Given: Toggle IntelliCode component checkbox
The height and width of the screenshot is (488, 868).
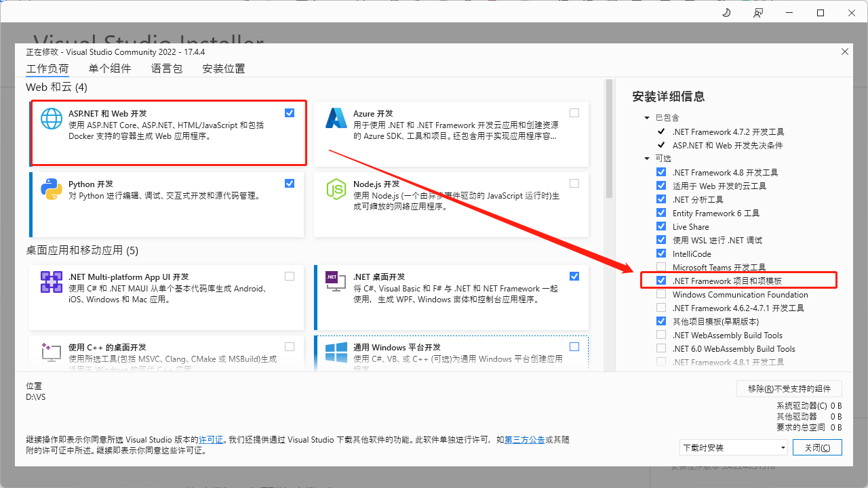Looking at the screenshot, I should 661,253.
